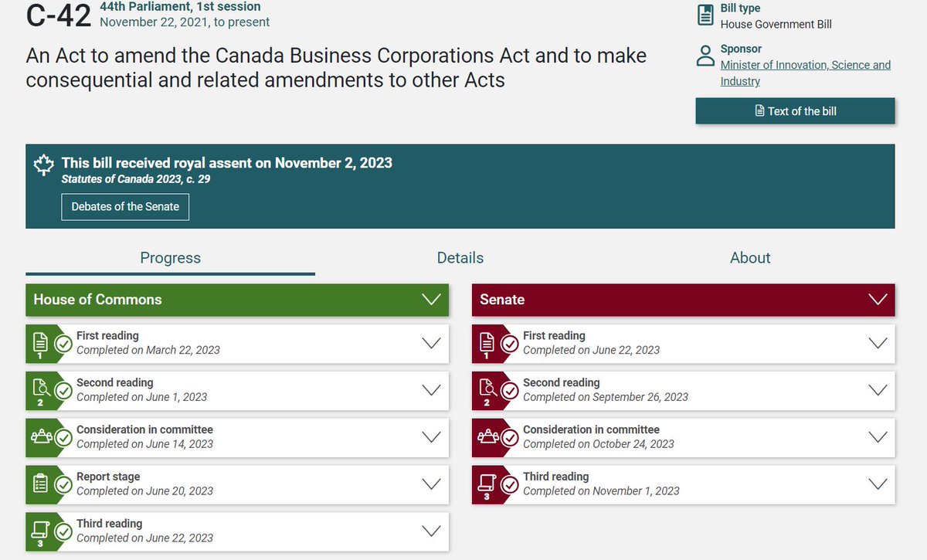Expand Report stage June 20 details

pyautogui.click(x=432, y=484)
